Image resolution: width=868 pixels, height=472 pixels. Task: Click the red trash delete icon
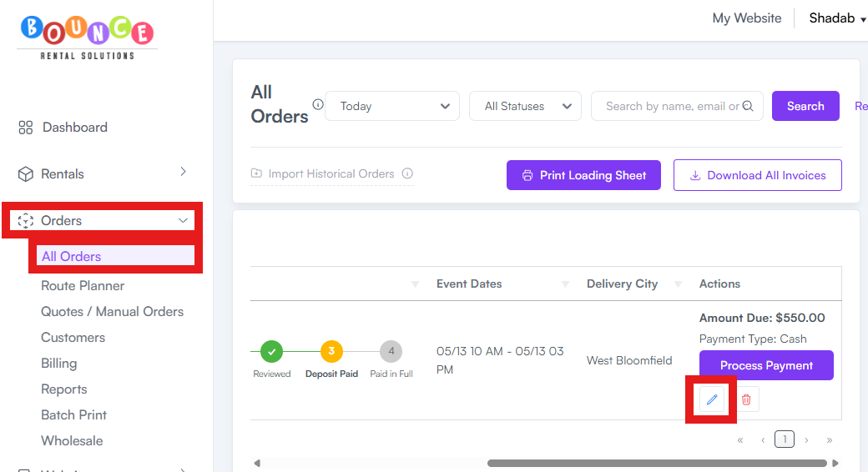click(746, 399)
